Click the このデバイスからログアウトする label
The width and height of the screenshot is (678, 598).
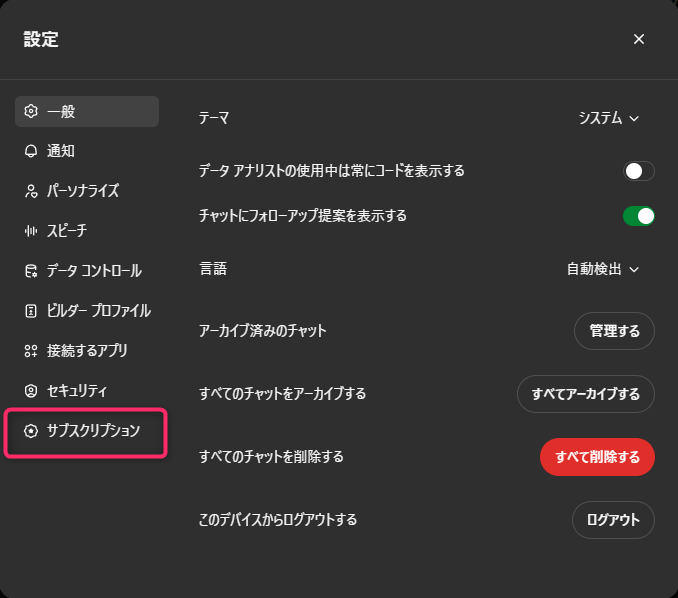click(278, 520)
